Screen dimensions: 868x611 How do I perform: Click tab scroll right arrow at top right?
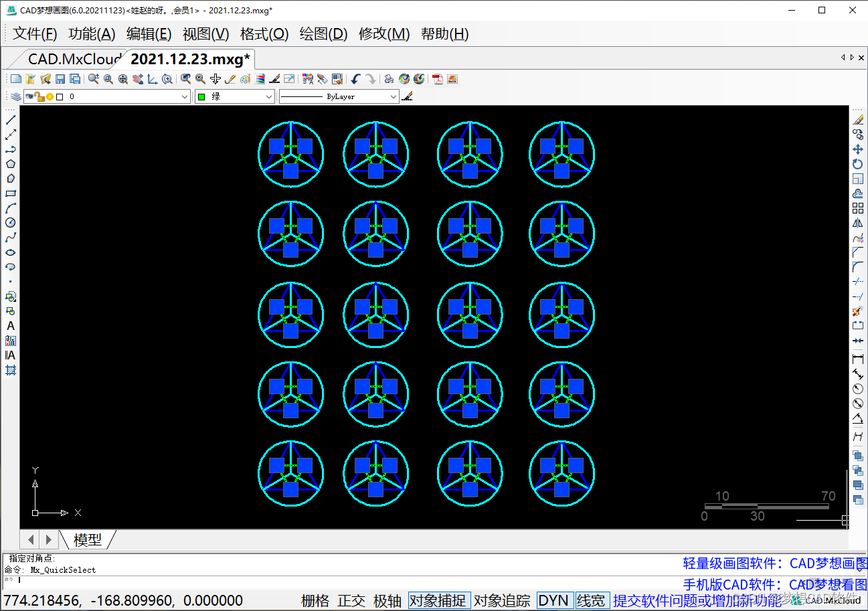click(852, 58)
